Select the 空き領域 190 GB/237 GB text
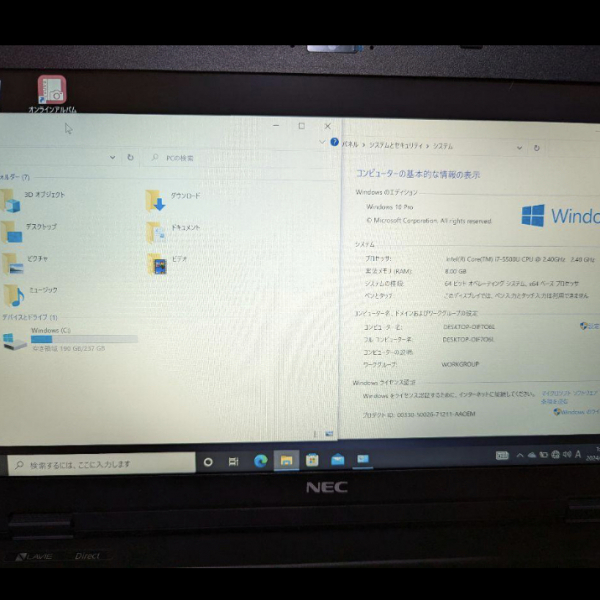Viewport: 600px width, 600px height. (68, 349)
